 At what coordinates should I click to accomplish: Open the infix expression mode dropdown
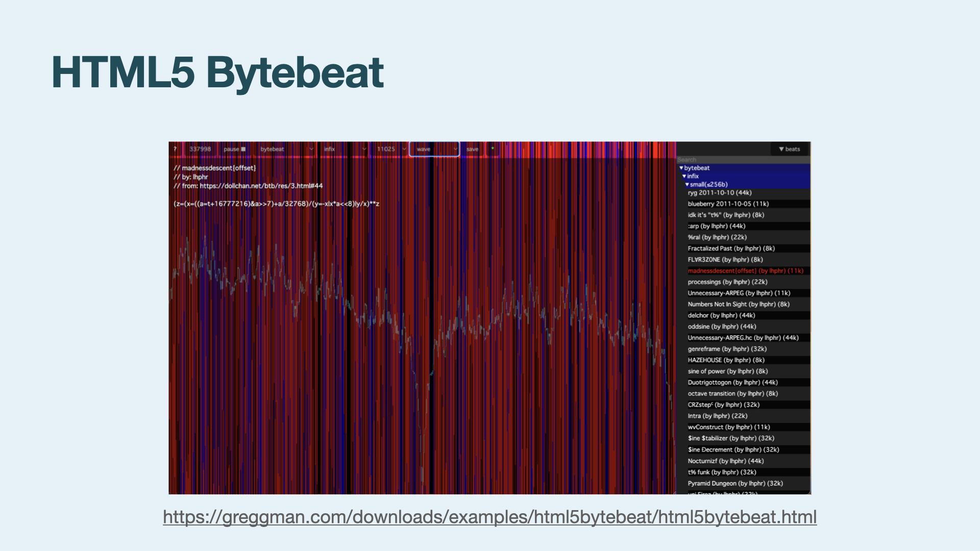tap(345, 149)
